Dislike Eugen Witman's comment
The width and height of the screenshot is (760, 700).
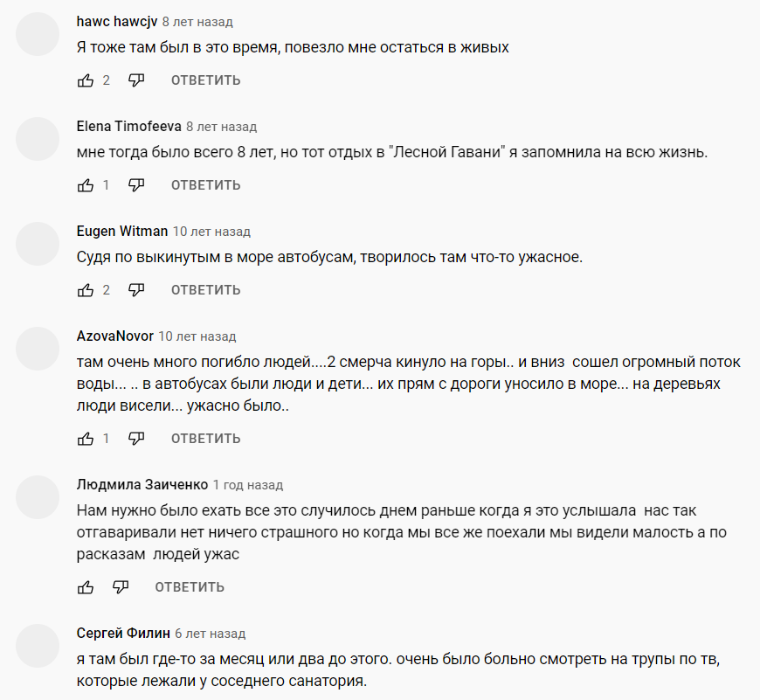[136, 290]
